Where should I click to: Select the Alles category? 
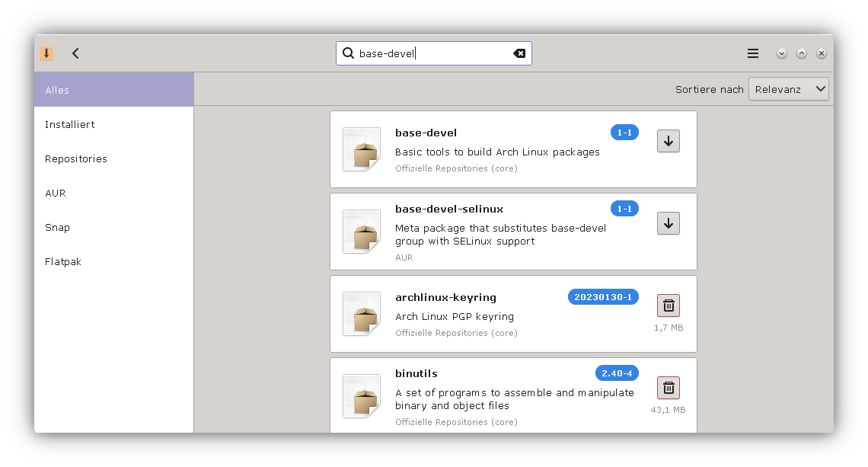coord(113,90)
